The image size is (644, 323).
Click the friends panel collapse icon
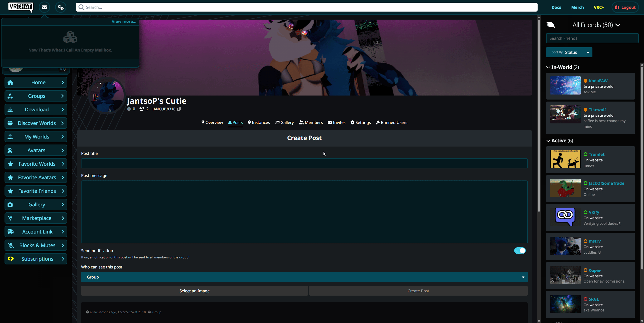[x=551, y=25]
